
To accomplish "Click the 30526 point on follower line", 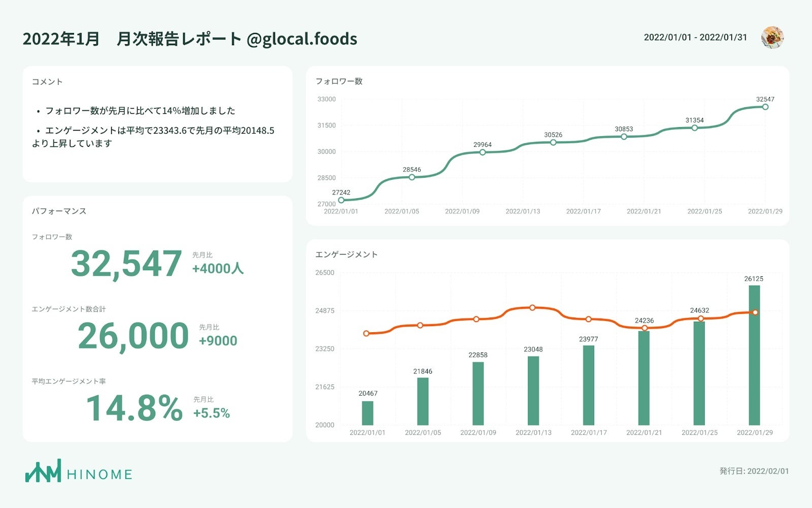I will [x=553, y=142].
